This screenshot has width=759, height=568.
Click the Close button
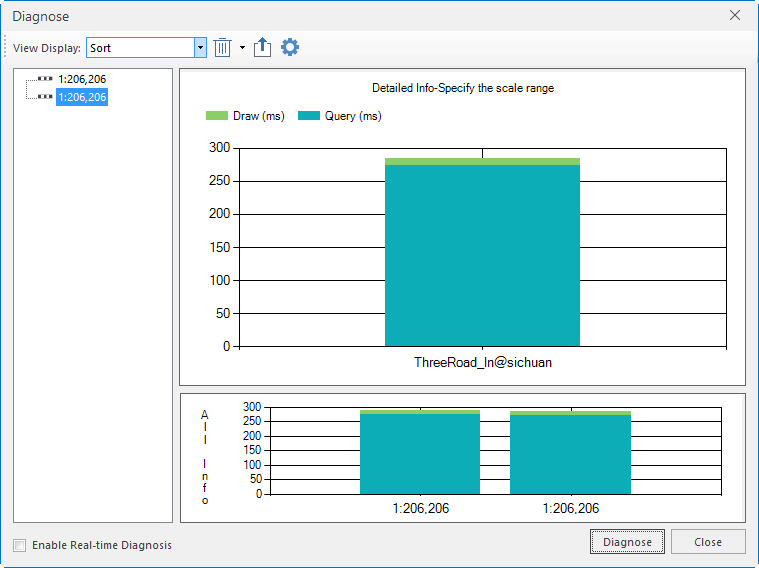point(708,542)
